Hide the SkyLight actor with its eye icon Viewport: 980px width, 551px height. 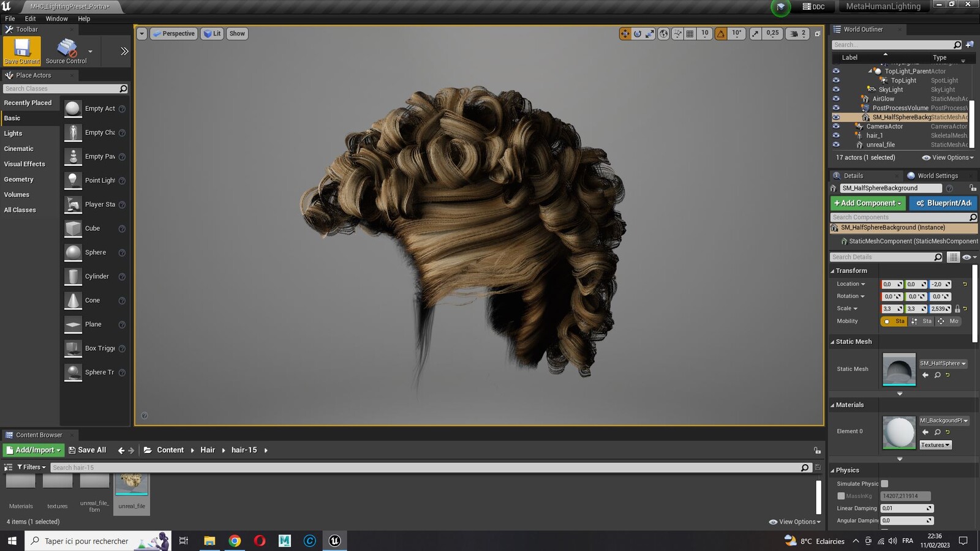836,89
